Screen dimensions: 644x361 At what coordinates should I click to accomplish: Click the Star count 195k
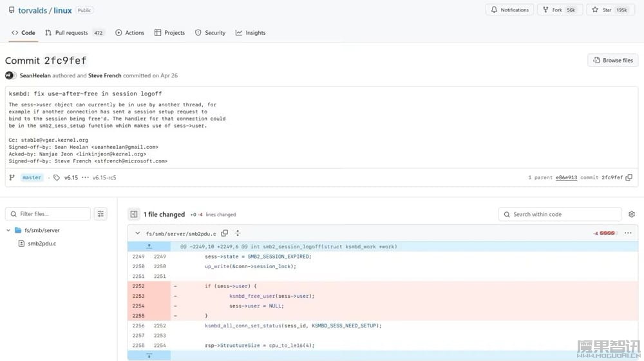coord(621,10)
